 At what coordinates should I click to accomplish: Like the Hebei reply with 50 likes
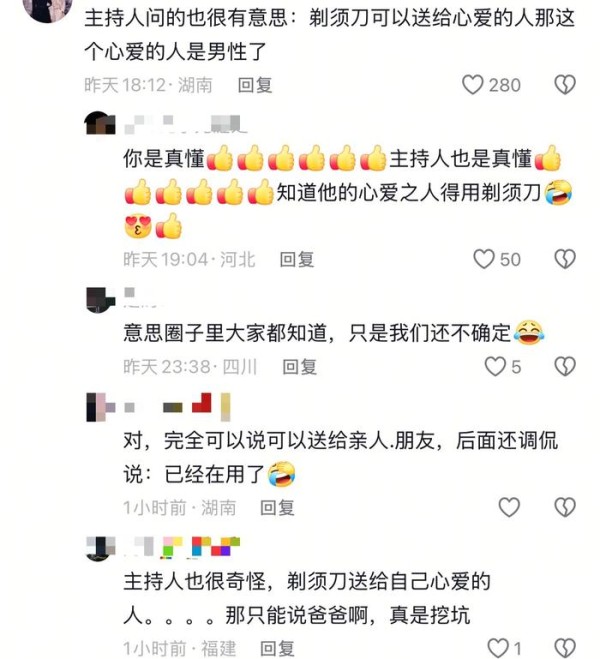[x=484, y=258]
